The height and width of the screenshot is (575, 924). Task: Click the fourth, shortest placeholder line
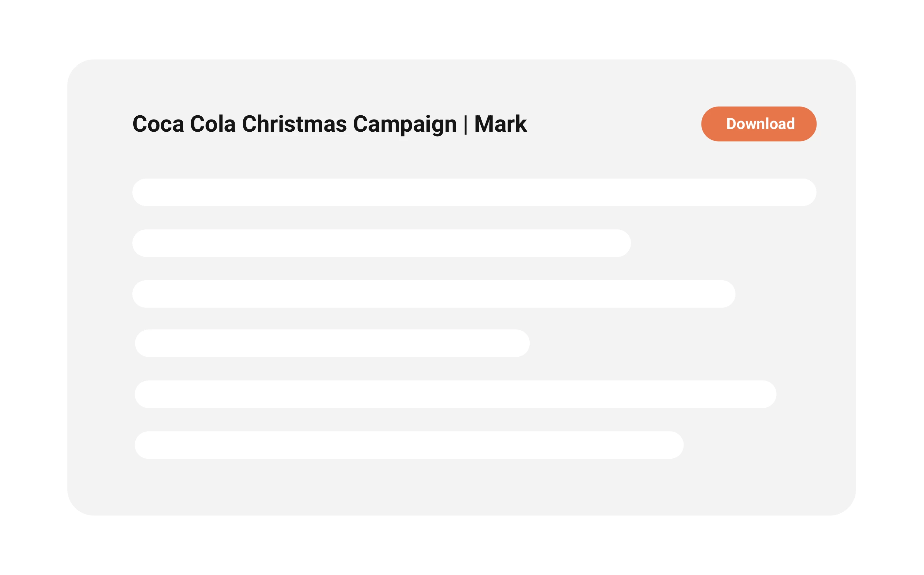tap(332, 343)
